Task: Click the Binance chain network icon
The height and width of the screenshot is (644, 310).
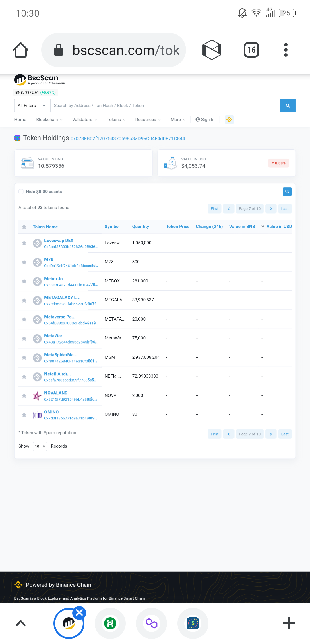Action: pyautogui.click(x=229, y=120)
